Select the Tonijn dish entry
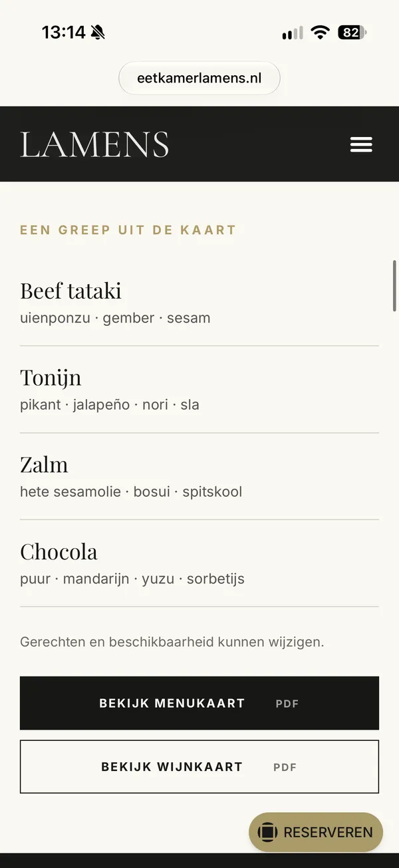 tap(199, 390)
